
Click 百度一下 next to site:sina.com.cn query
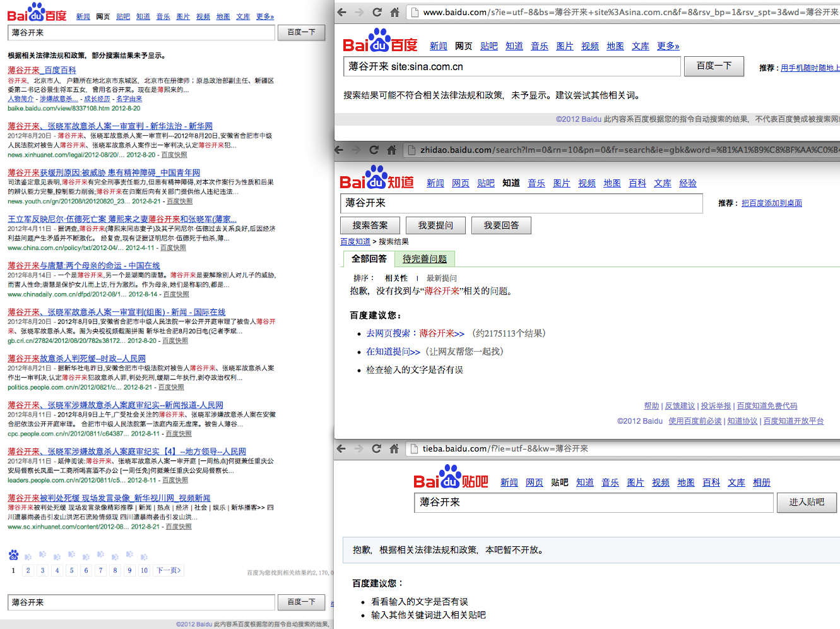tap(714, 66)
